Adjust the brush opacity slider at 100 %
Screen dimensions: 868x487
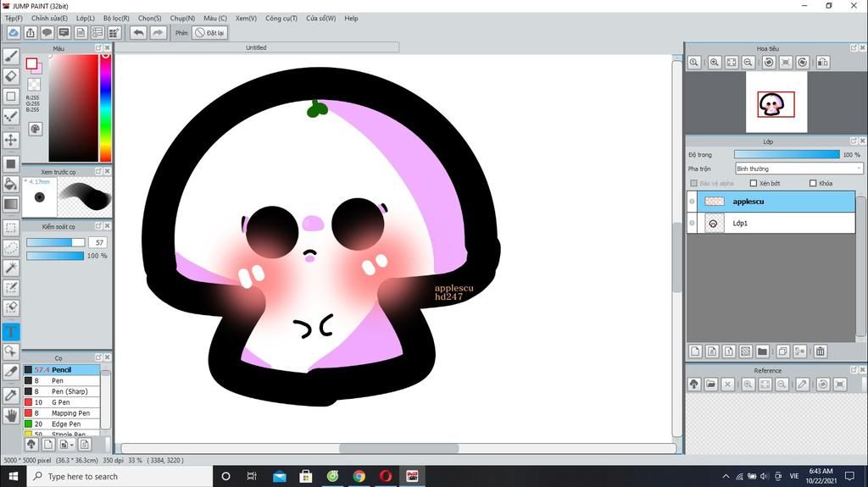(x=55, y=256)
